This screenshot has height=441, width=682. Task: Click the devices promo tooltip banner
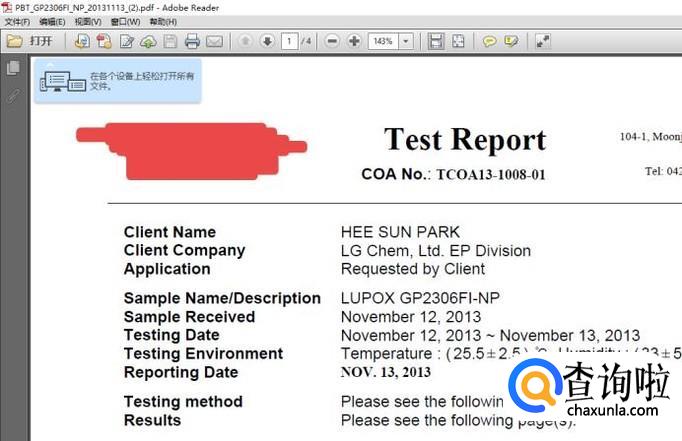click(118, 81)
